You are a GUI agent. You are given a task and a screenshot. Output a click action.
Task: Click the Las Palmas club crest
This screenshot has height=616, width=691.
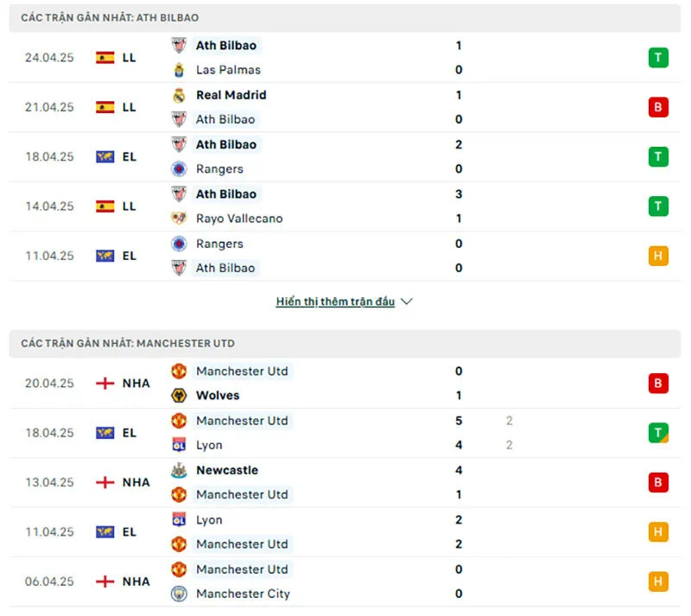(x=179, y=70)
